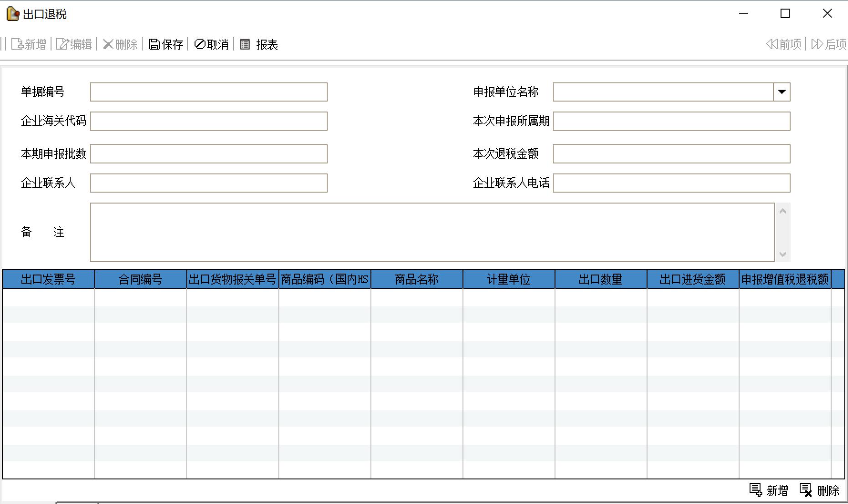This screenshot has width=848, height=504.
Task: Click the Save (保存) toolbar icon
Action: tap(155, 44)
